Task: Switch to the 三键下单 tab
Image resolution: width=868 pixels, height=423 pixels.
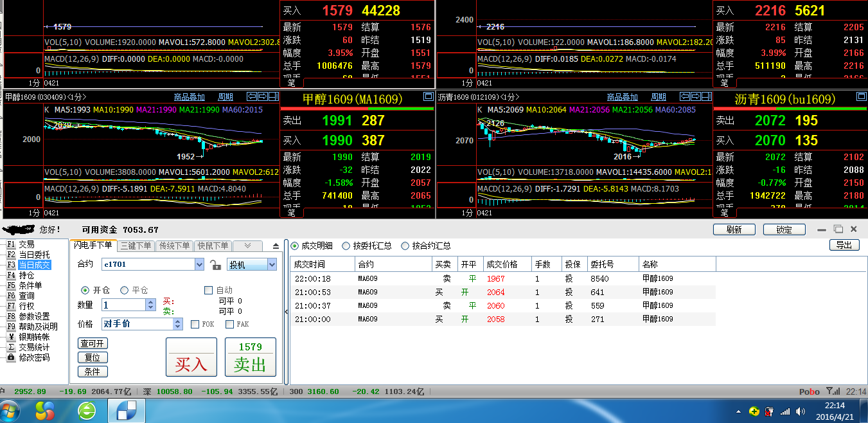Action: 136,246
